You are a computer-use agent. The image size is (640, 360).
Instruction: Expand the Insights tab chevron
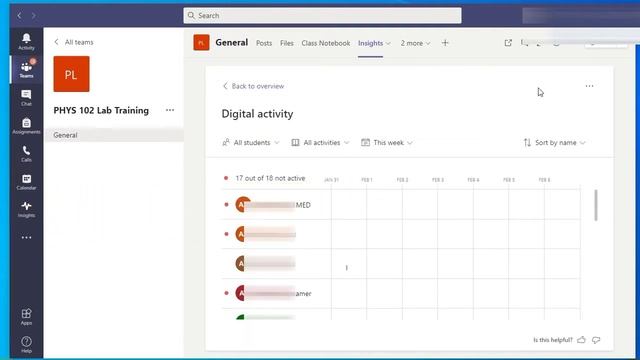point(388,43)
